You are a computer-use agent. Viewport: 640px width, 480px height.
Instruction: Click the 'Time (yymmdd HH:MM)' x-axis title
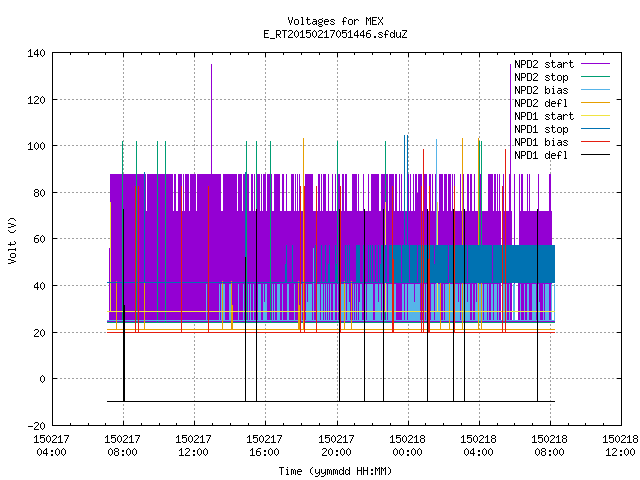pos(335,471)
